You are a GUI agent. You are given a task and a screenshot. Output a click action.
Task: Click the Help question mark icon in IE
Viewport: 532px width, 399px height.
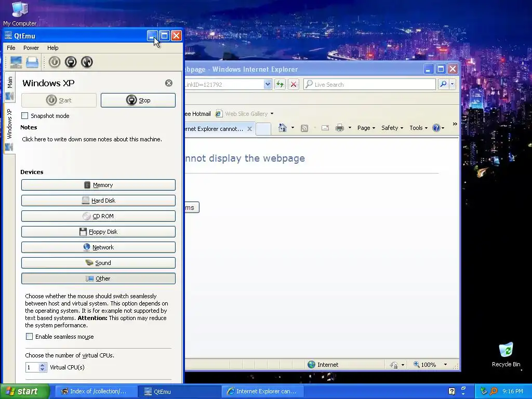[436, 128]
